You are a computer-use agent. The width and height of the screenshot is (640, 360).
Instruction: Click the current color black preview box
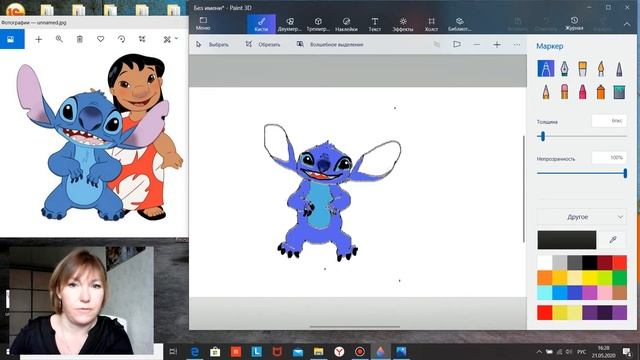pos(567,240)
